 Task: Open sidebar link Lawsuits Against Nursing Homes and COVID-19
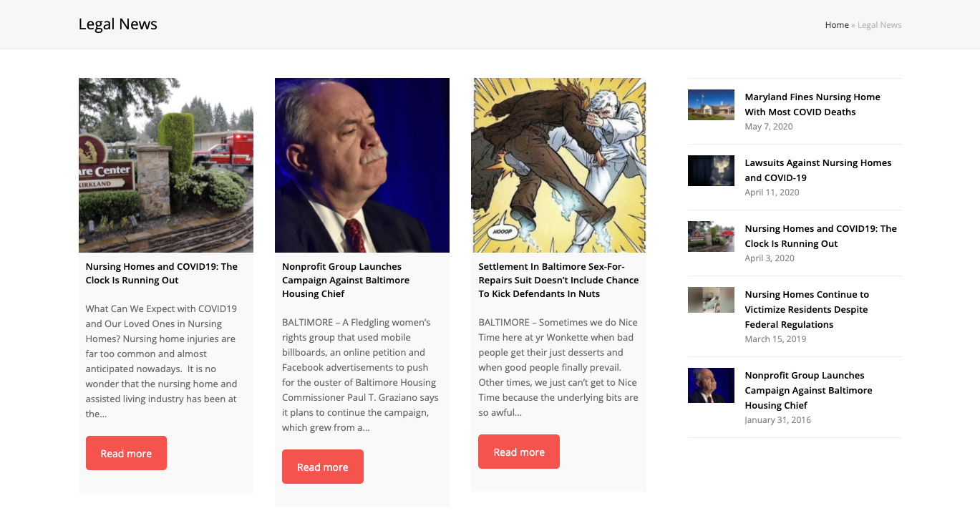click(x=818, y=170)
